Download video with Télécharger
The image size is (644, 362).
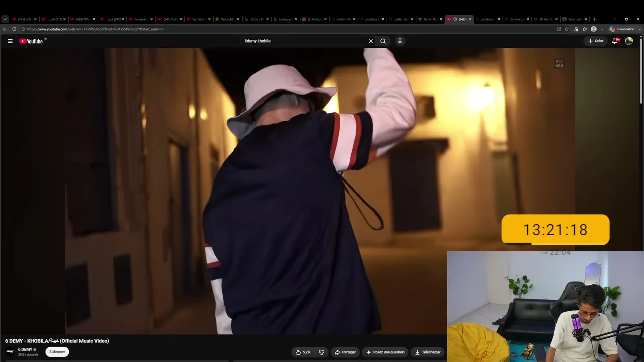428,352
